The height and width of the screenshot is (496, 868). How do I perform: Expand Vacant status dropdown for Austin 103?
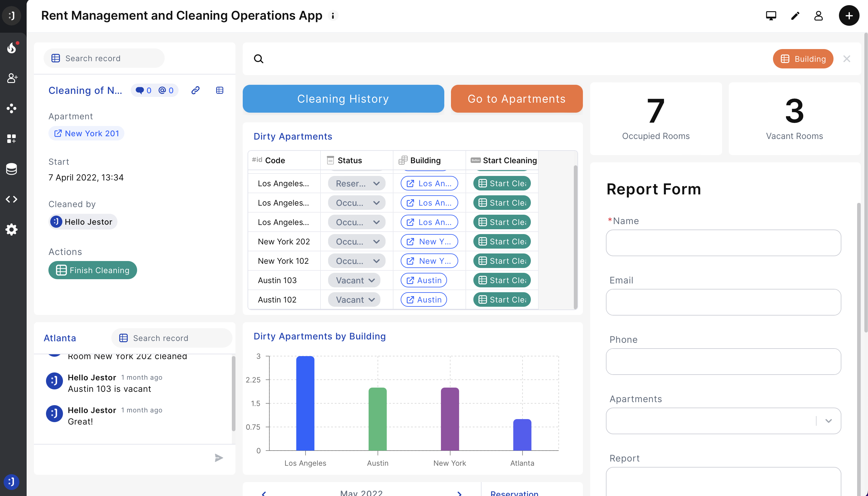coord(354,280)
